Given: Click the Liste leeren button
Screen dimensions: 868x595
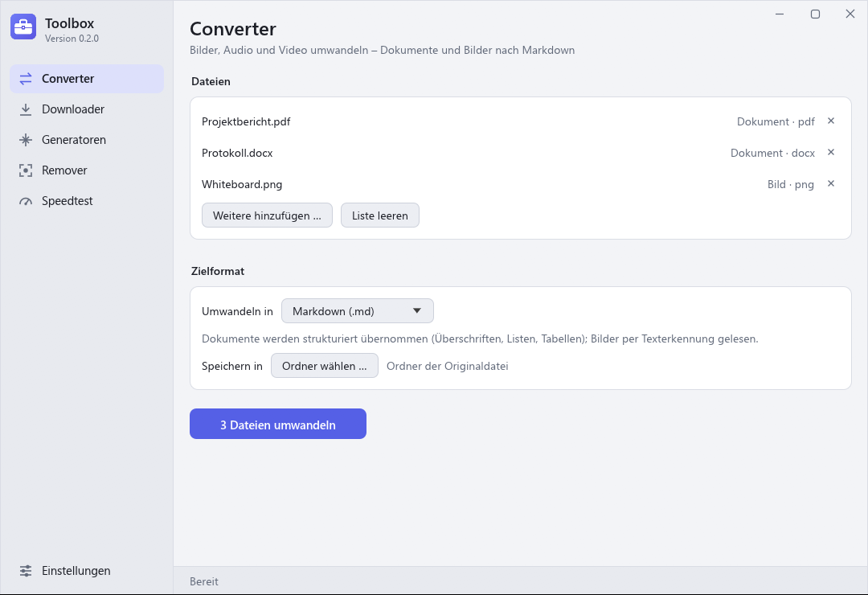Looking at the screenshot, I should [379, 215].
